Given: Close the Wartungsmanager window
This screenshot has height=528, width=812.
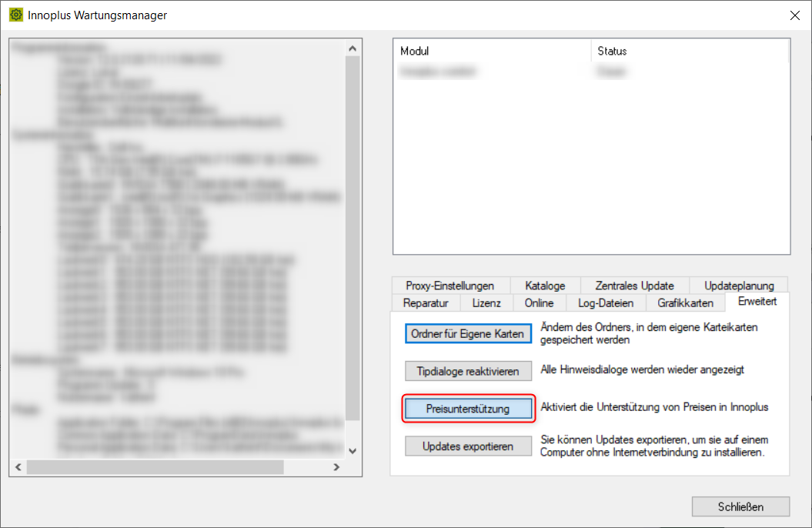Looking at the screenshot, I should pyautogui.click(x=795, y=15).
